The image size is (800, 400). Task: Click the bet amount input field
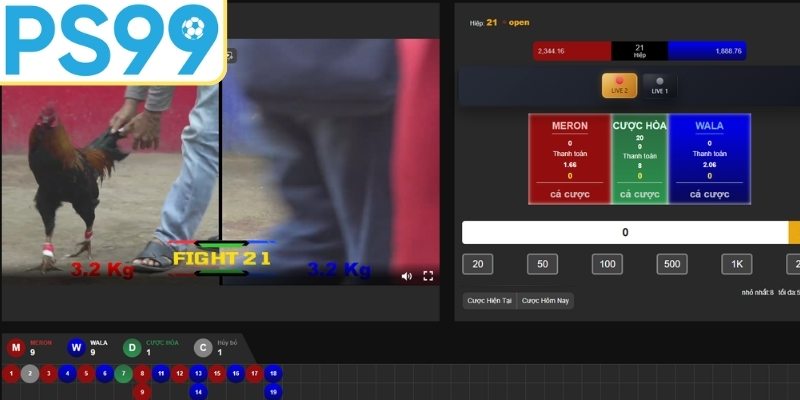pos(625,232)
